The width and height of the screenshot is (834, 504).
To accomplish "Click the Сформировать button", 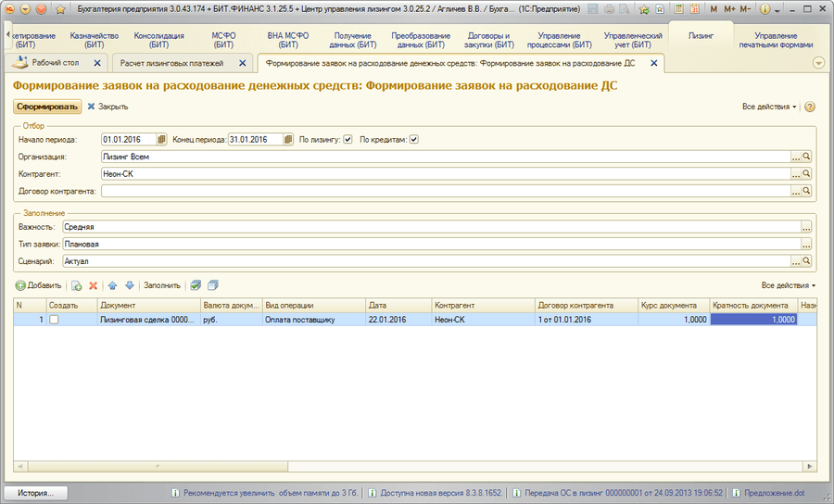I will point(47,107).
